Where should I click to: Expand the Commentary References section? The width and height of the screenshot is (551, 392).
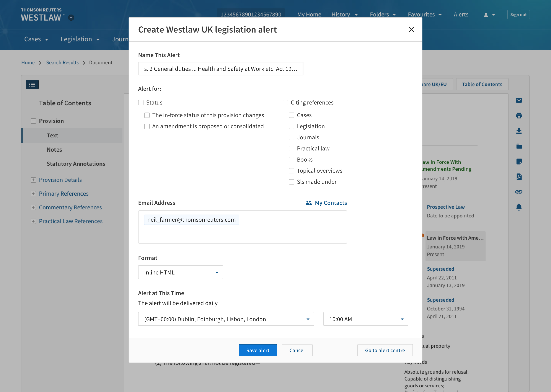(33, 207)
